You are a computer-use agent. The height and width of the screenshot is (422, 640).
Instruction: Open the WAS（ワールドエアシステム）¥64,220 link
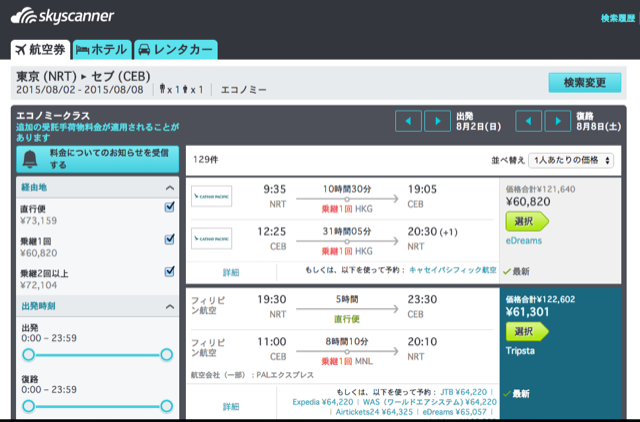point(429,402)
